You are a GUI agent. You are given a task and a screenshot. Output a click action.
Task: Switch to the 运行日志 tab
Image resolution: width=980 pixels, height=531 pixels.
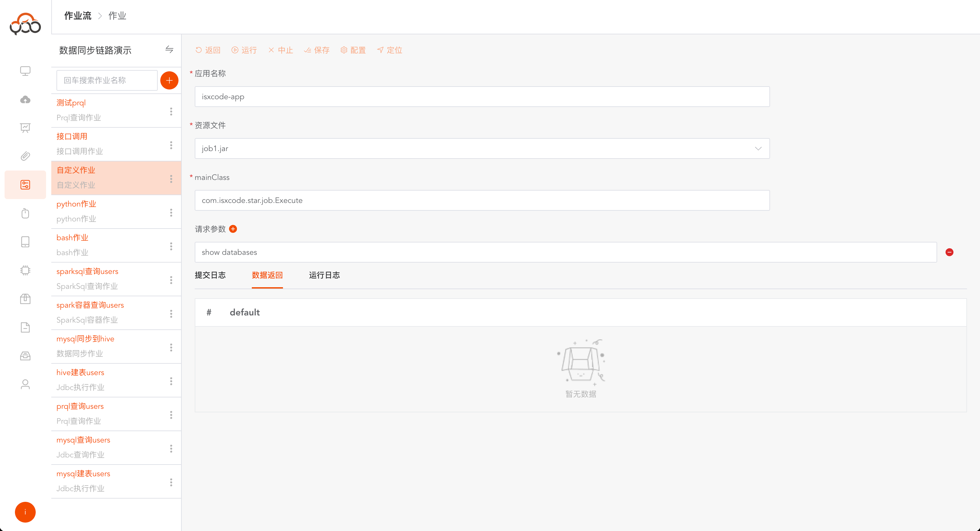(324, 275)
